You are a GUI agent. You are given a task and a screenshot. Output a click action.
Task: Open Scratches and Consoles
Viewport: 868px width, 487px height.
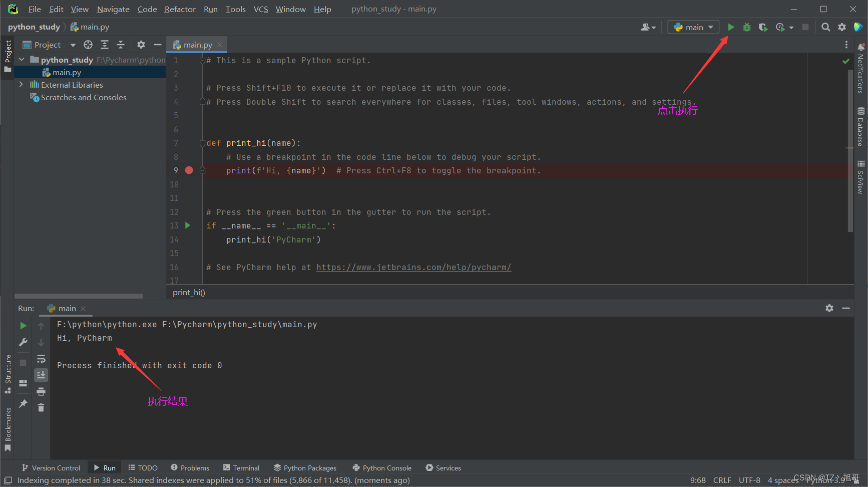[x=84, y=97]
